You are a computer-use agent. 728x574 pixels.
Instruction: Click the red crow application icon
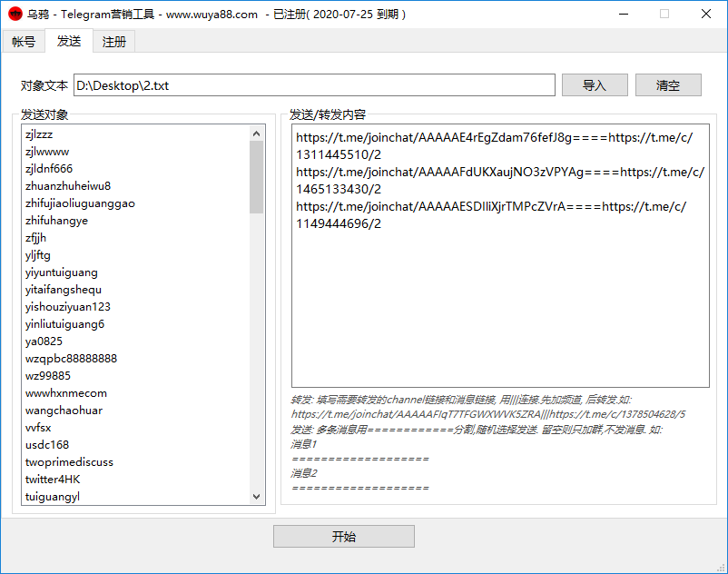pos(15,14)
